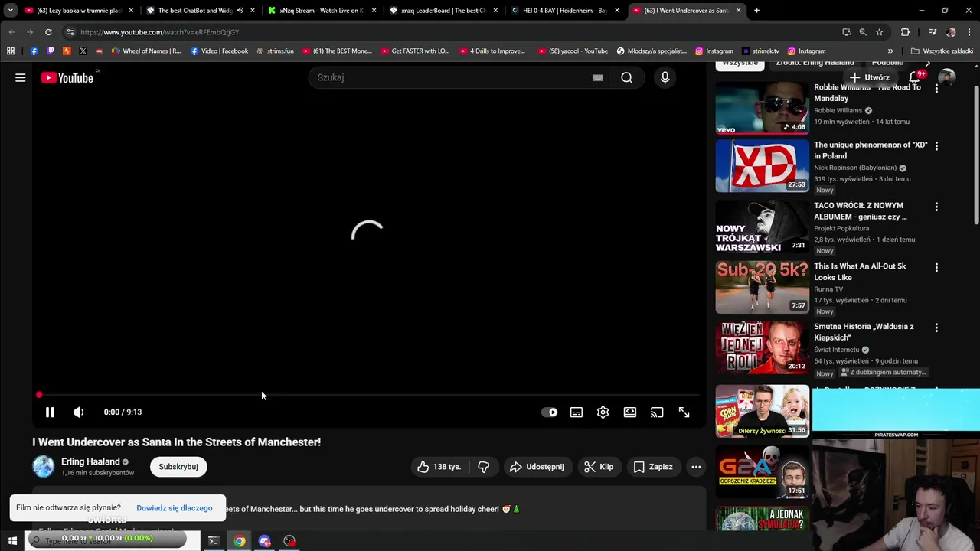Pause the video with the player pause button
The image size is (980, 551).
(50, 412)
